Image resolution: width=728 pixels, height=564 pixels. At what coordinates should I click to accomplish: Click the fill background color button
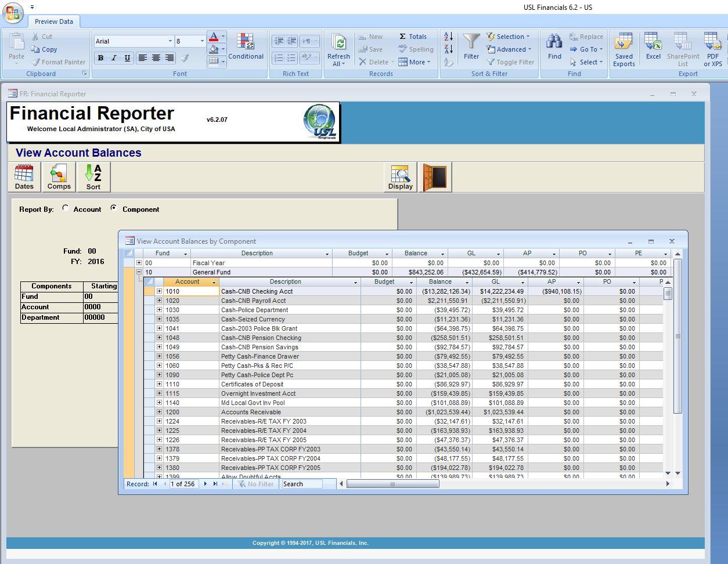point(214,49)
